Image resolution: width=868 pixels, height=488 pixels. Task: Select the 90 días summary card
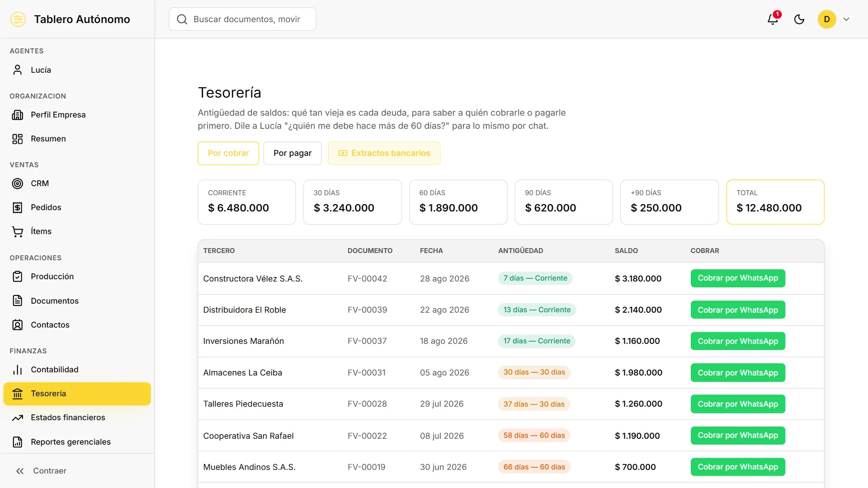(564, 202)
